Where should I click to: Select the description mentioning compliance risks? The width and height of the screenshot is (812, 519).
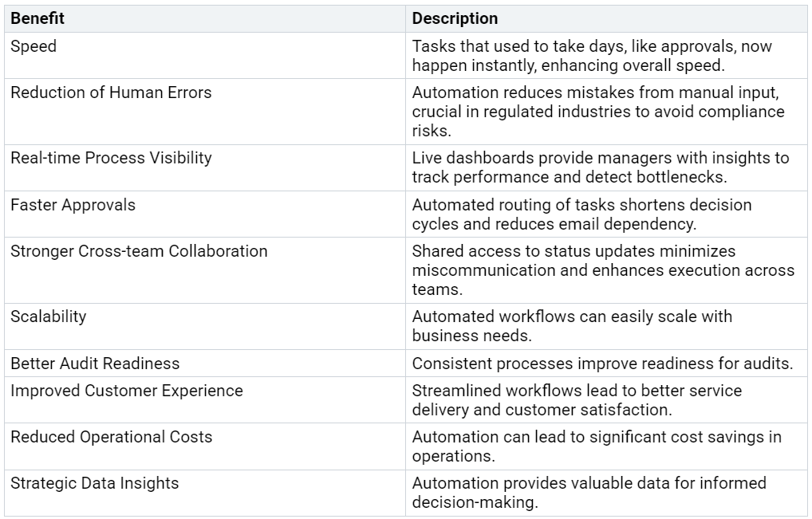pyautogui.click(x=598, y=111)
